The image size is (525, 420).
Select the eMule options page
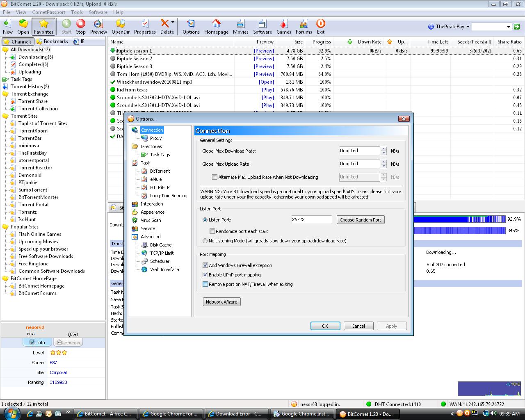point(155,179)
